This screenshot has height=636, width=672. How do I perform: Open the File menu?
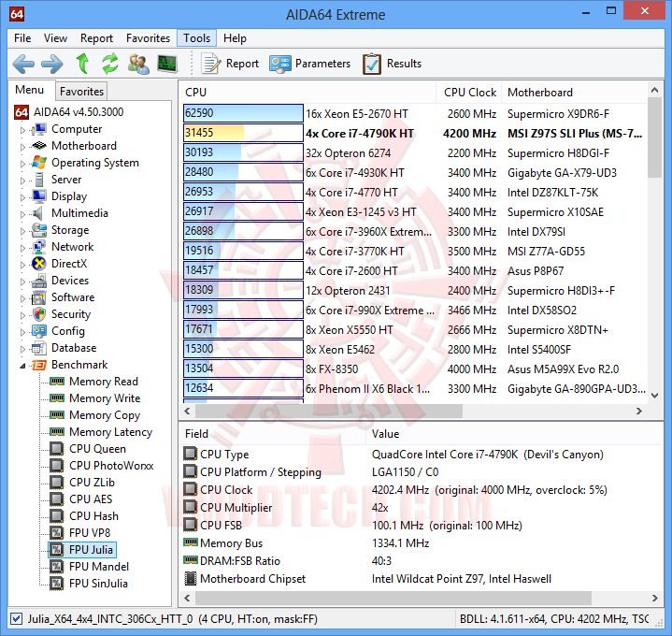click(22, 38)
